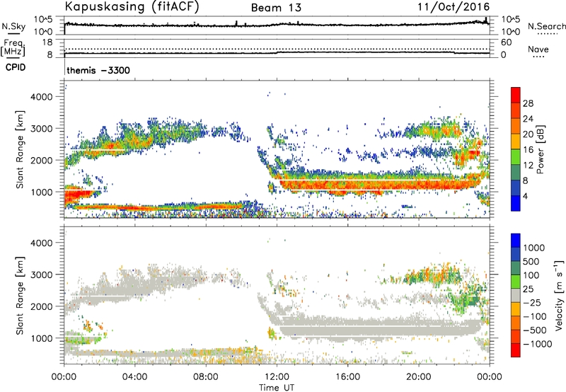Screen dimensions: 566x392
Task: Click the Slant Range label of power panel
Action: tap(20, 150)
